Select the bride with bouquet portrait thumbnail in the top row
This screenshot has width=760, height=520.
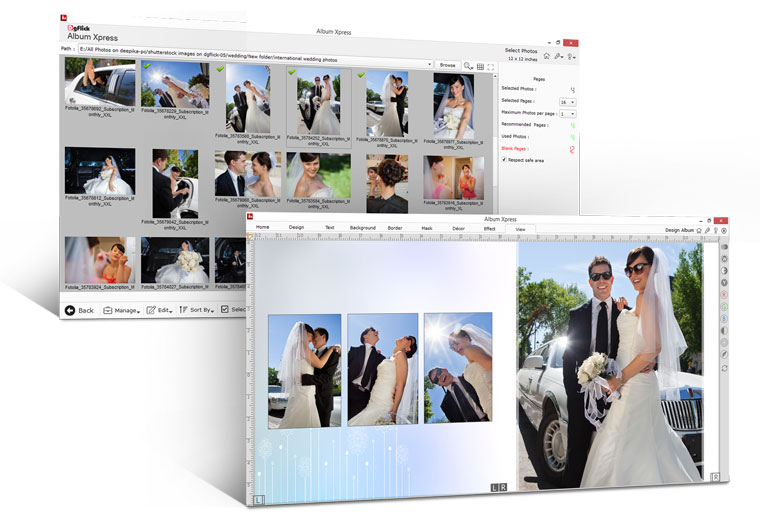[x=454, y=106]
